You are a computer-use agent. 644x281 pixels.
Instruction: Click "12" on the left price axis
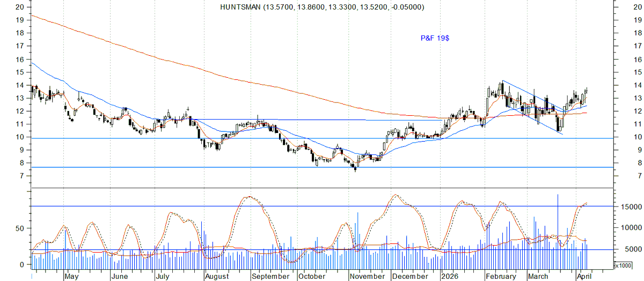[x=20, y=111]
